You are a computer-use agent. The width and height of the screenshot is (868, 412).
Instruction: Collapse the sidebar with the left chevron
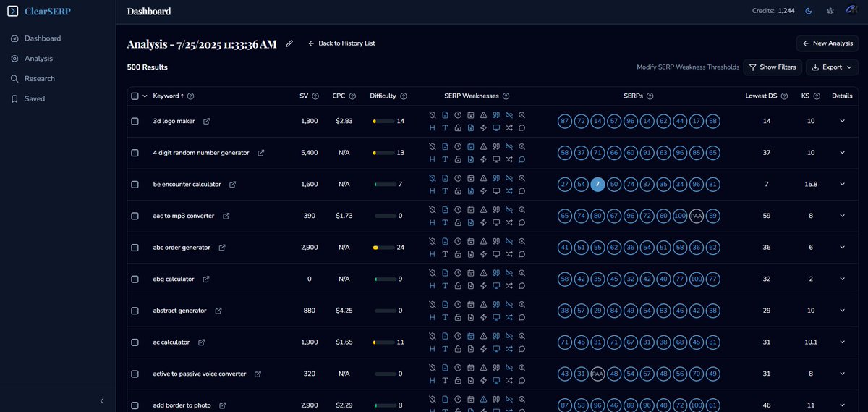(102, 400)
